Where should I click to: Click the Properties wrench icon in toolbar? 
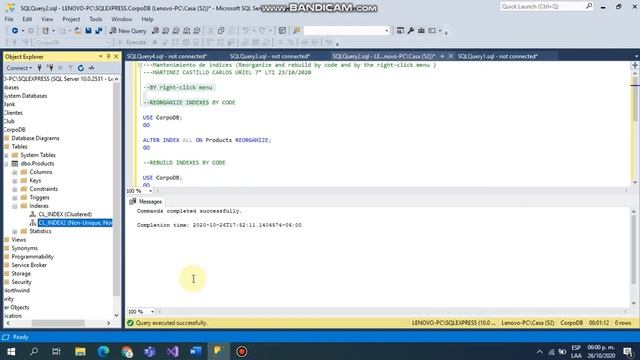click(x=411, y=31)
